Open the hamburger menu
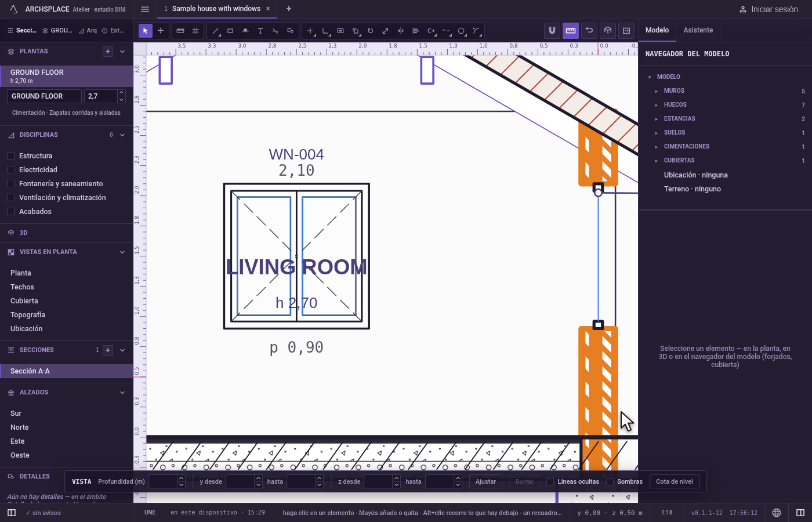The height and width of the screenshot is (522, 812). point(145,9)
